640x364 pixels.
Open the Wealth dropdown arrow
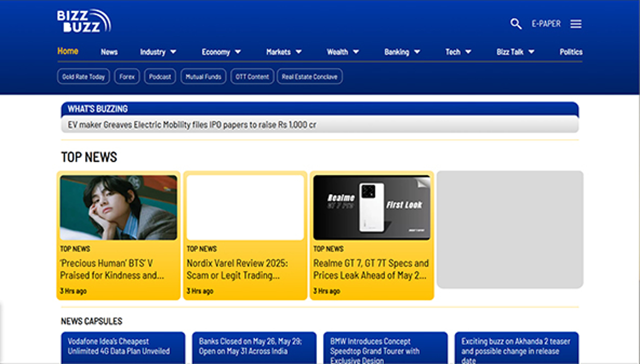[x=356, y=52]
